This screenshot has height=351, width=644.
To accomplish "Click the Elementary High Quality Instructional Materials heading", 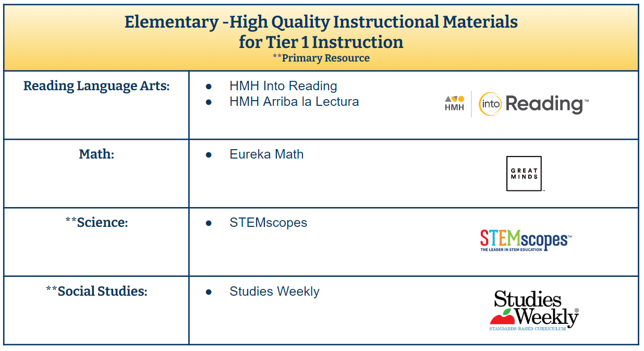I will click(x=321, y=32).
